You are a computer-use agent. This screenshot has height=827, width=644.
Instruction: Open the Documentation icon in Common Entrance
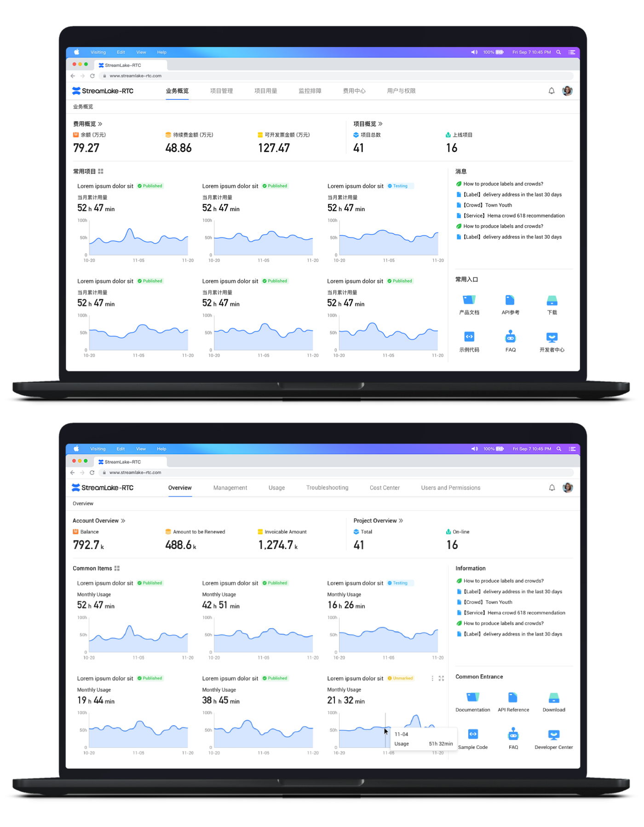click(x=472, y=697)
